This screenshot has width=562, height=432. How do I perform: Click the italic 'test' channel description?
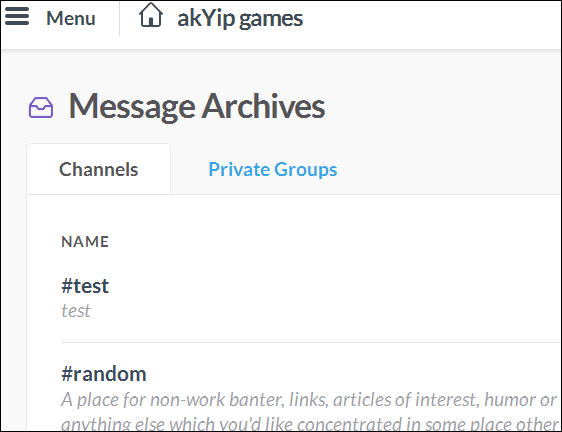76,311
